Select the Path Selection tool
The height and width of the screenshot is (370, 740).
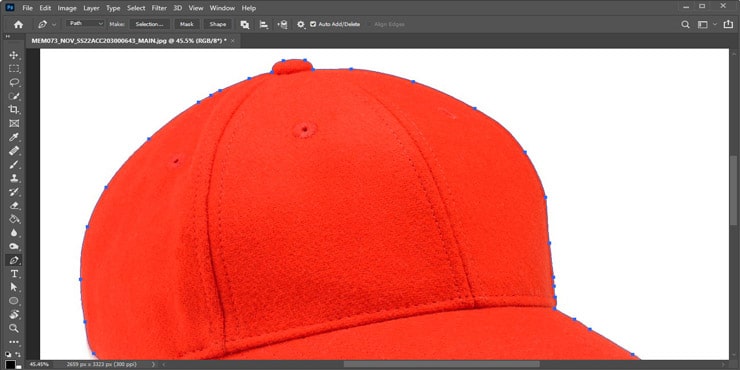click(x=14, y=287)
